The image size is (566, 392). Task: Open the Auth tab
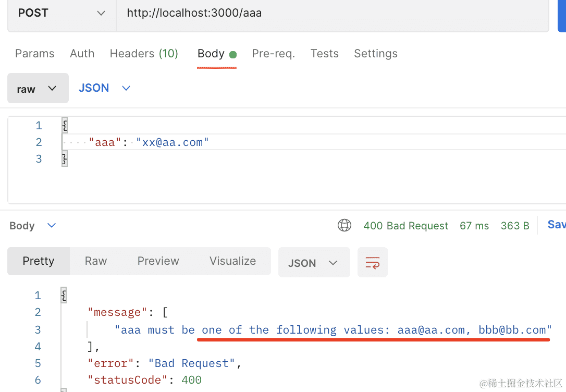[82, 54]
